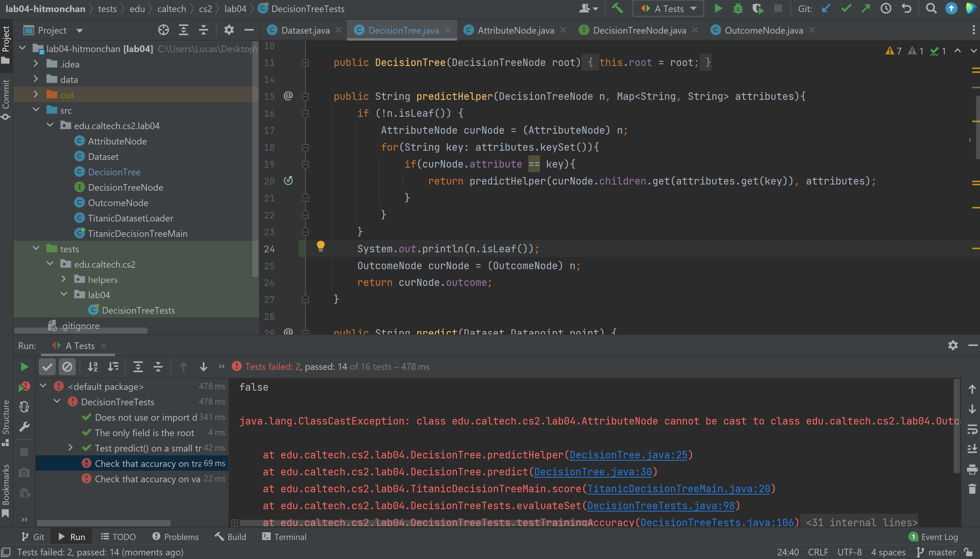Click the Search Everywhere magnifier icon
The width and height of the screenshot is (980, 559).
[x=931, y=8]
